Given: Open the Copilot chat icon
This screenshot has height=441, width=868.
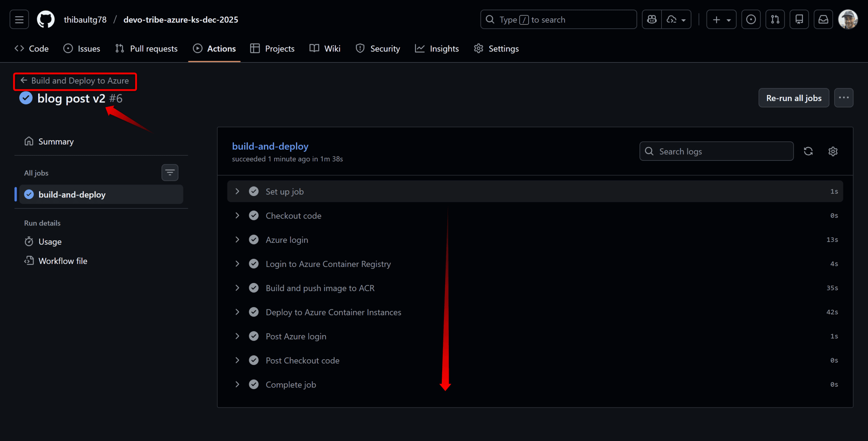Looking at the screenshot, I should click(652, 20).
